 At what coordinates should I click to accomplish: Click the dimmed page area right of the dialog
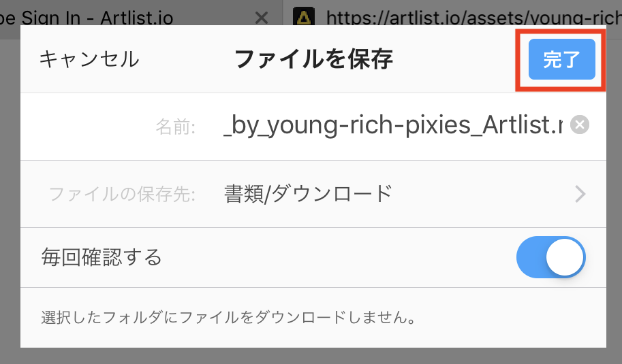coord(614,204)
